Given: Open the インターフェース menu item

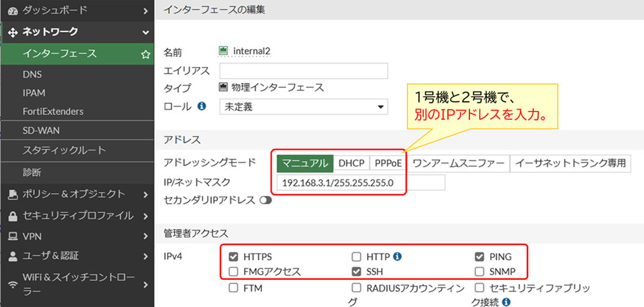Looking at the screenshot, I should pos(77,54).
